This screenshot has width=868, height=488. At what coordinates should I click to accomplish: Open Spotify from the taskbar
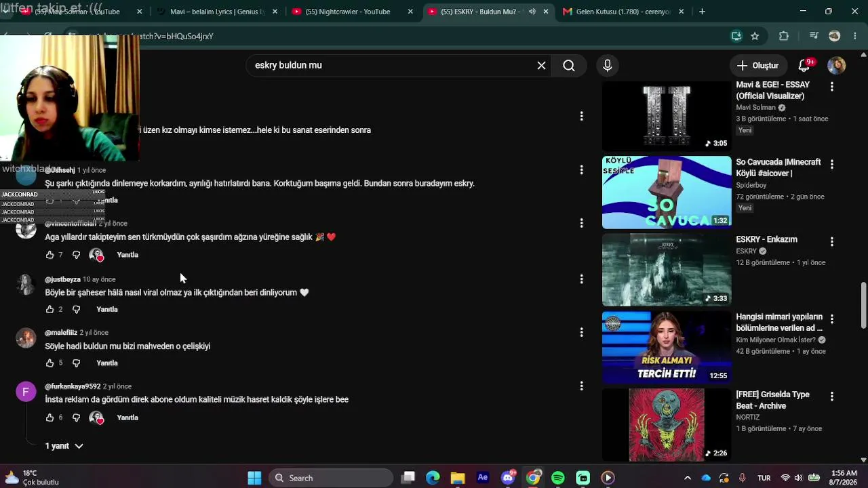(x=558, y=478)
